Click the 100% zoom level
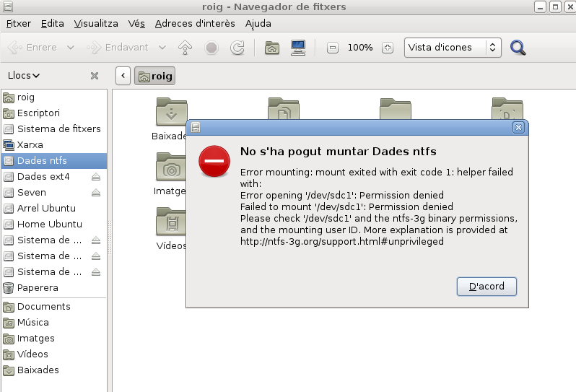Screen dimensions: 576x392 point(360,48)
